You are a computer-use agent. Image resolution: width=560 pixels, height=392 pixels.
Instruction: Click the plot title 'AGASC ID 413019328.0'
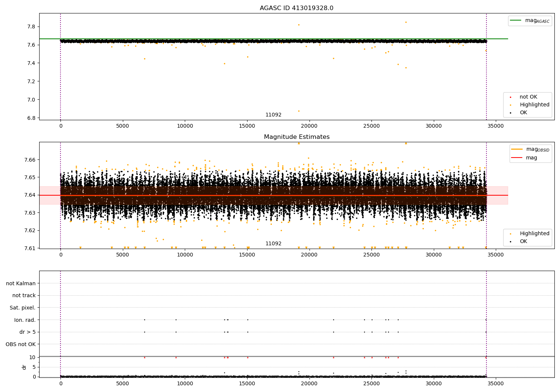tap(296, 8)
